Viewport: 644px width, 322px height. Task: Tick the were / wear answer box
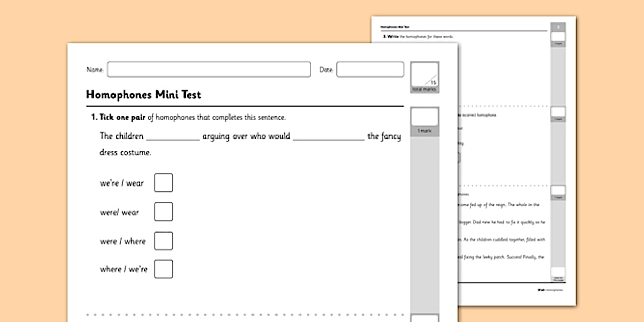(164, 212)
